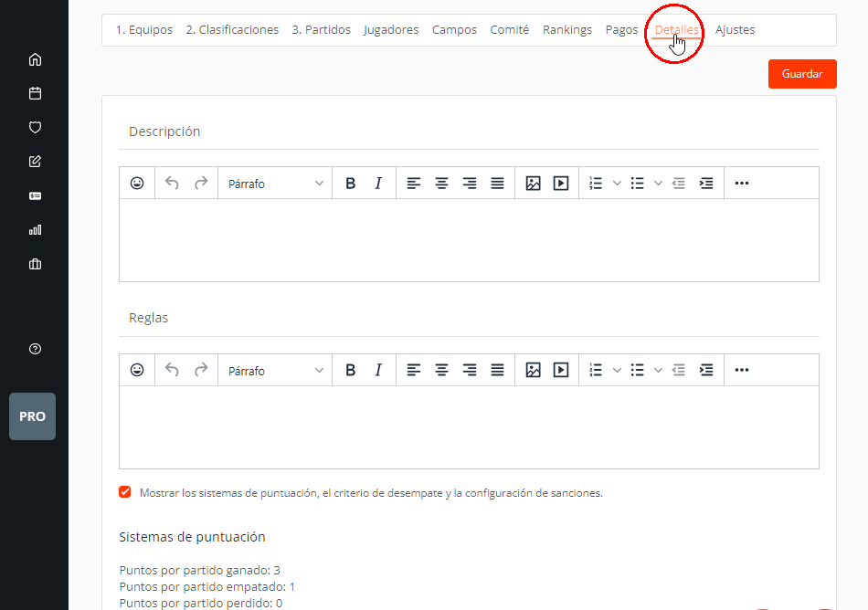Select the shield icon in the sidebar
The image size is (868, 610).
35,127
